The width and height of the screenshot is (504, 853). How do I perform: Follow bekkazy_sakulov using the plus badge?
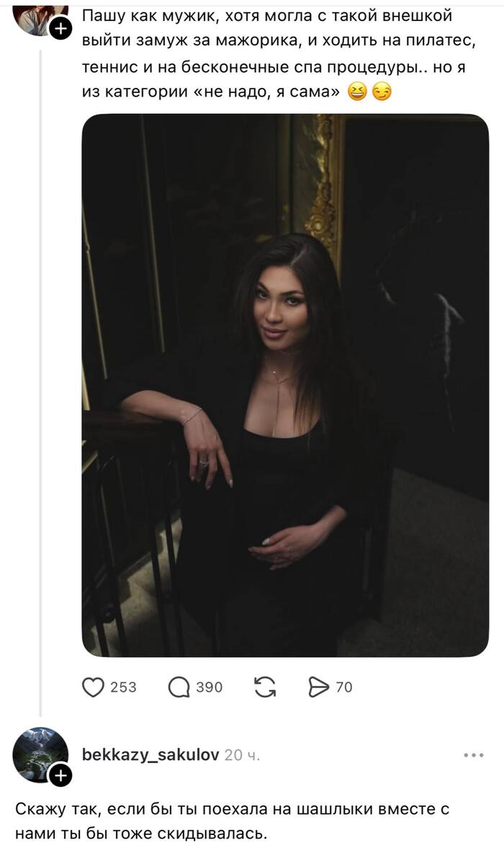pyautogui.click(x=61, y=776)
